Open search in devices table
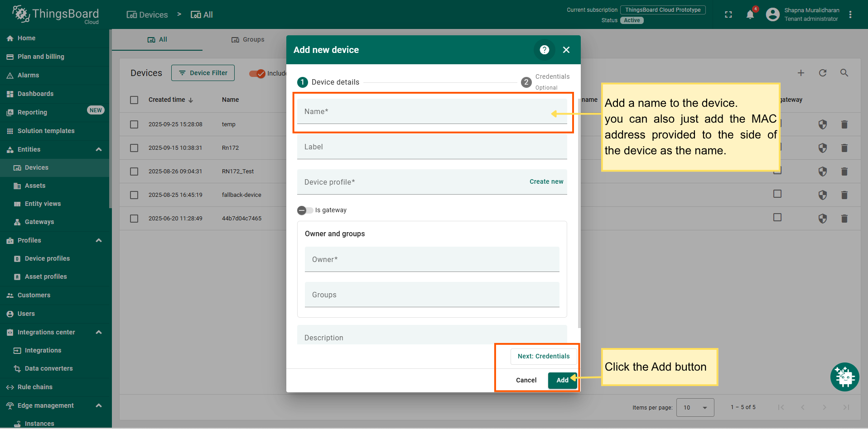The image size is (868, 429). point(844,73)
